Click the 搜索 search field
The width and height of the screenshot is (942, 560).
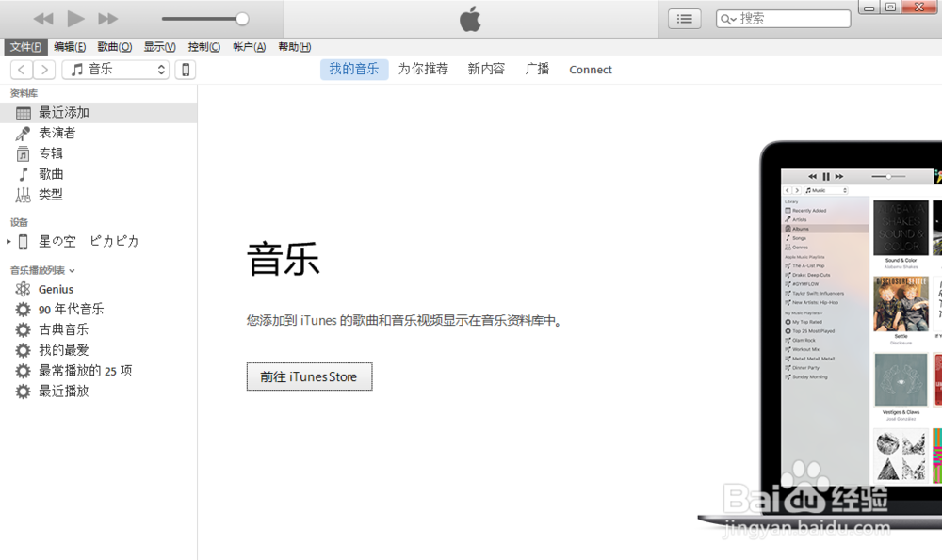[x=784, y=19]
